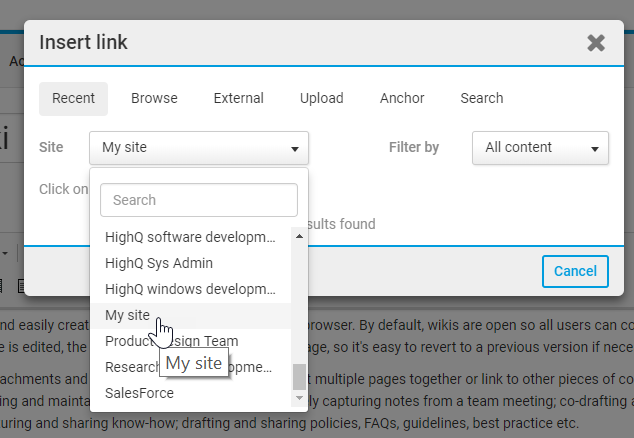This screenshot has height=438, width=634.
Task: Open the Search tab
Action: point(481,98)
